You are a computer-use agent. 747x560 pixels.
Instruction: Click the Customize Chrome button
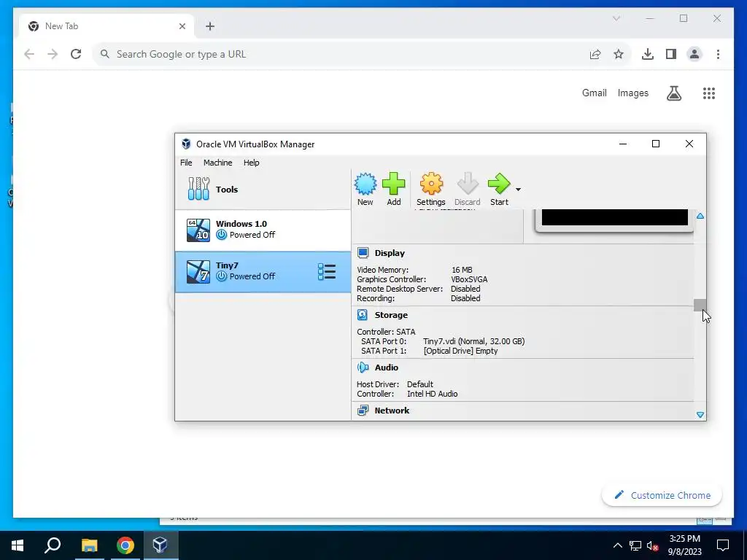(662, 495)
